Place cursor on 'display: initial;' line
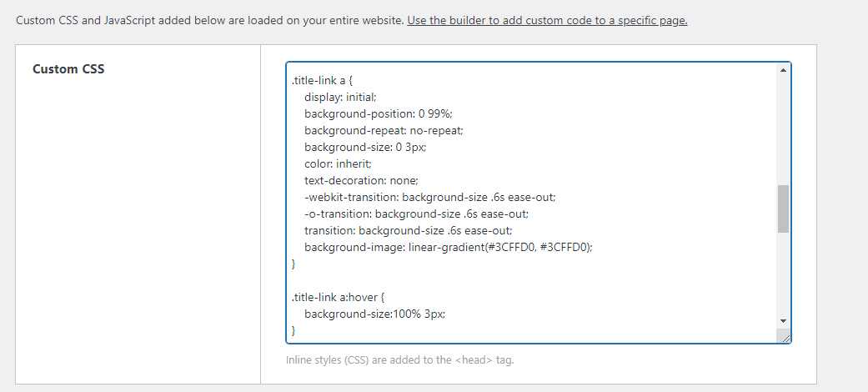Image resolution: width=868 pixels, height=392 pixels. tap(340, 98)
